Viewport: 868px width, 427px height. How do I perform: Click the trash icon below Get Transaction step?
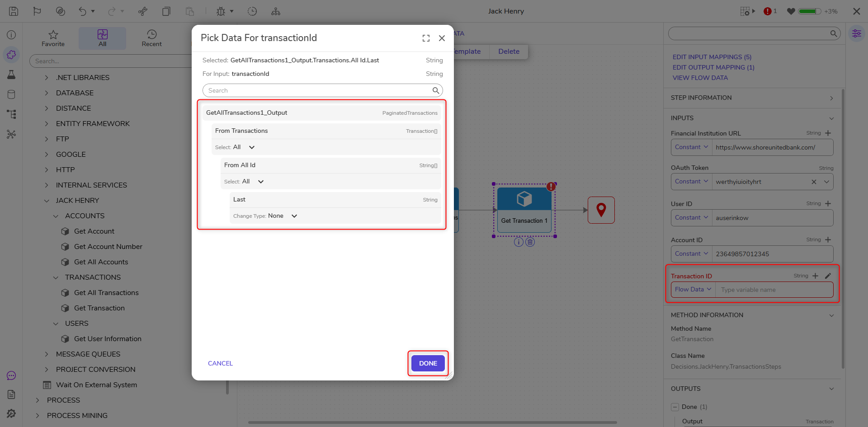530,242
